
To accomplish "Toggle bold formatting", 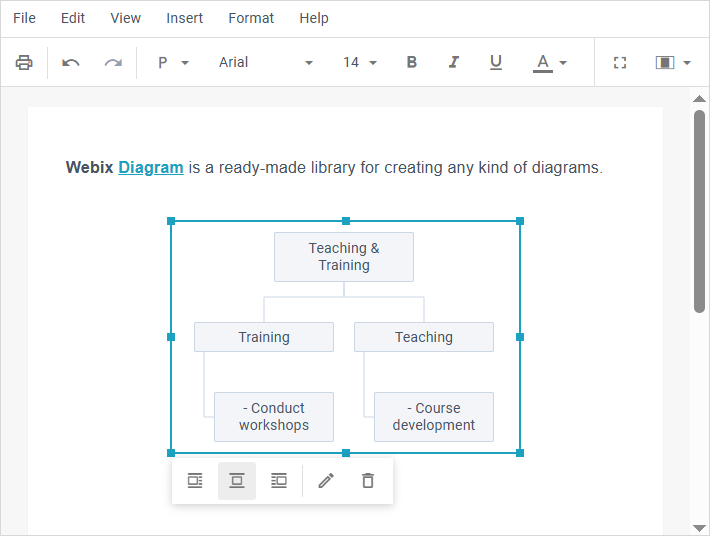I will click(x=412, y=63).
